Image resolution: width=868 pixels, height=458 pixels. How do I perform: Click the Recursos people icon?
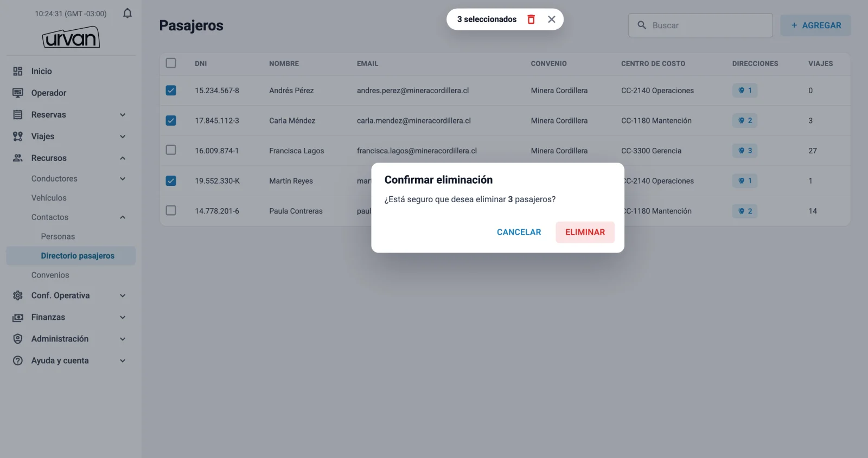pos(18,158)
